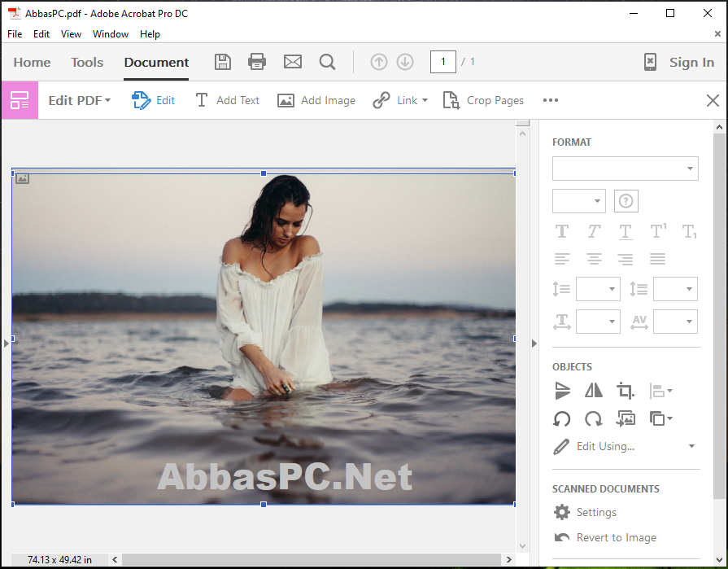Click Sign In
Viewport: 728px width, 569px height.
[x=691, y=62]
